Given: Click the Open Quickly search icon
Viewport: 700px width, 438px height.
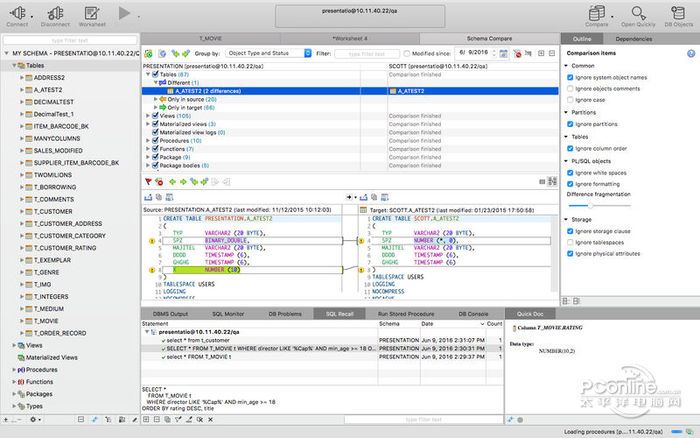Looking at the screenshot, I should point(637,13).
